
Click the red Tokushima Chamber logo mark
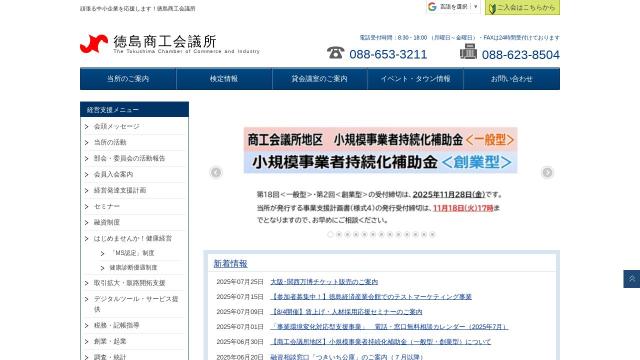click(x=94, y=44)
